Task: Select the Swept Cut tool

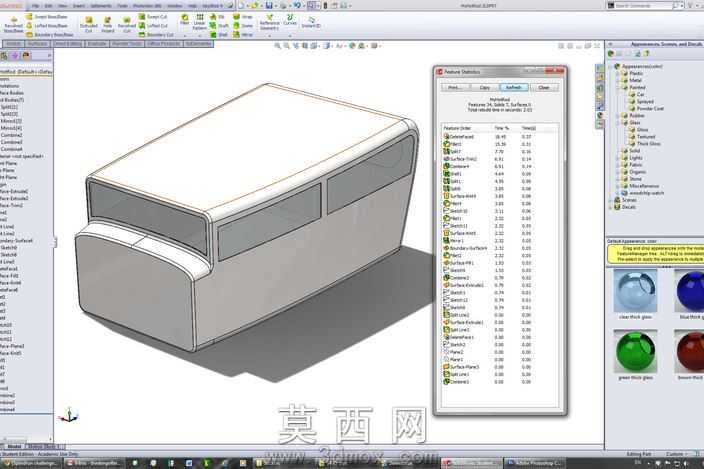Action: [x=153, y=17]
